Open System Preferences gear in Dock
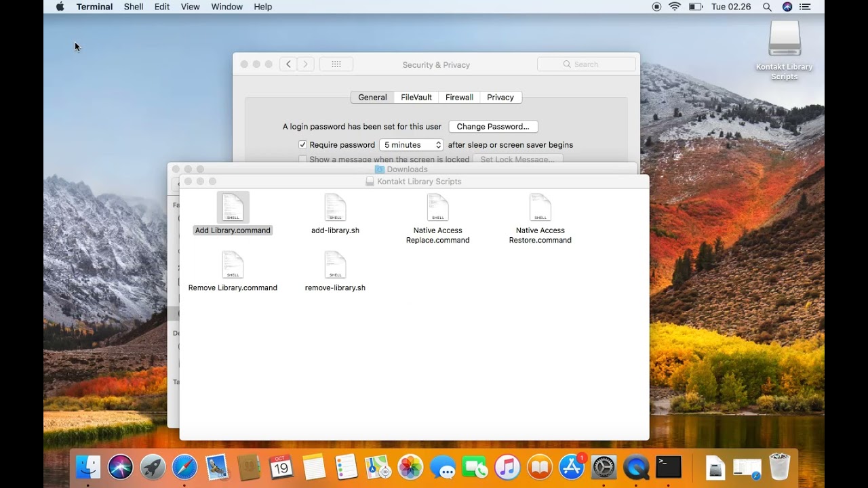This screenshot has height=488, width=868. [x=604, y=467]
